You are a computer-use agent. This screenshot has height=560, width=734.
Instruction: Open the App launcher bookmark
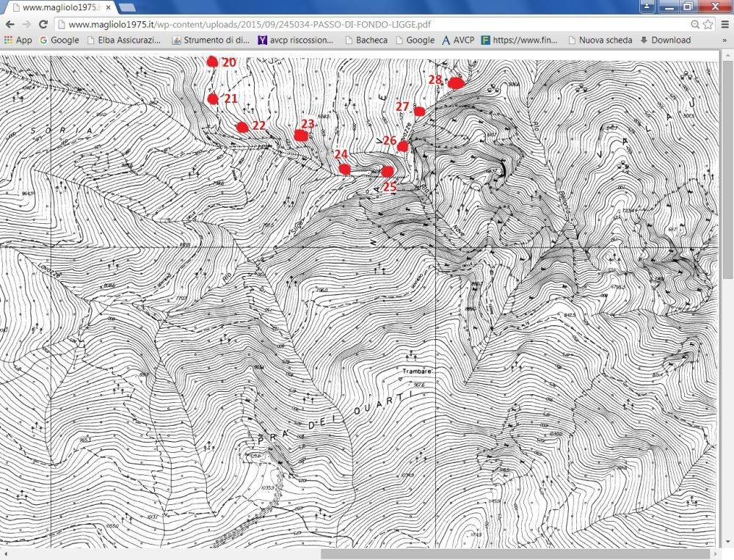18,40
